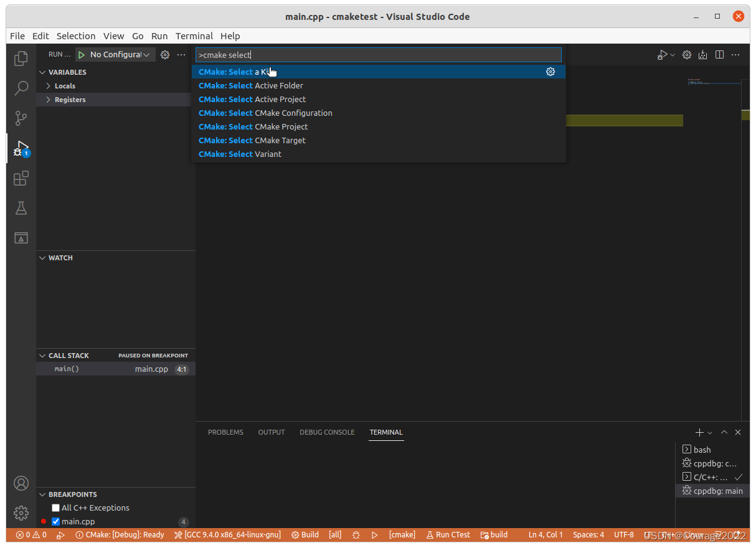
Task: Open the Accounts menu icon
Action: pos(21,483)
